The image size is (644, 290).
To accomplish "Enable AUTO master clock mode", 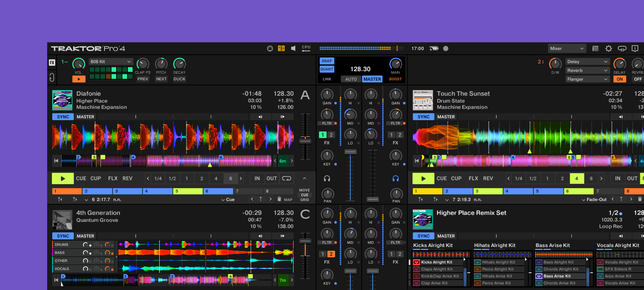I will coord(351,79).
